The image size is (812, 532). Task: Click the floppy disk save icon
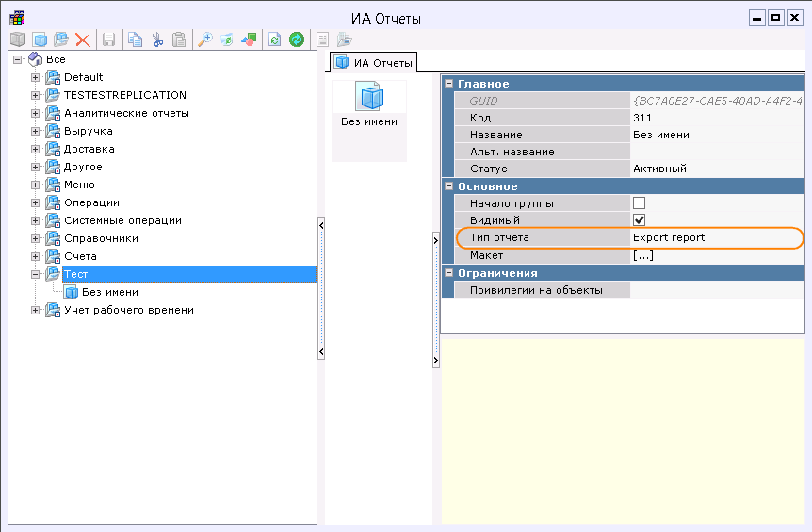coord(108,40)
